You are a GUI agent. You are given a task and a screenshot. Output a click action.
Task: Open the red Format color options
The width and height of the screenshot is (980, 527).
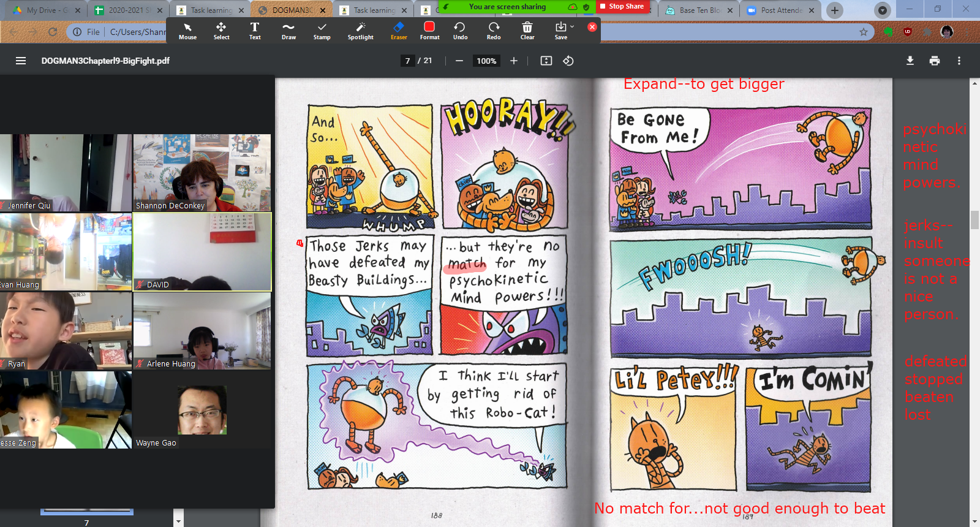429,31
